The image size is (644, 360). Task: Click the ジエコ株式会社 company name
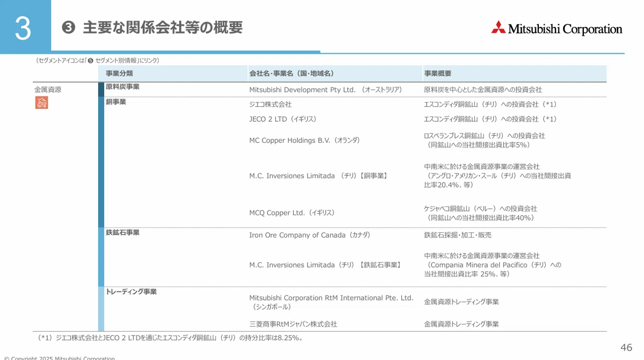point(270,104)
